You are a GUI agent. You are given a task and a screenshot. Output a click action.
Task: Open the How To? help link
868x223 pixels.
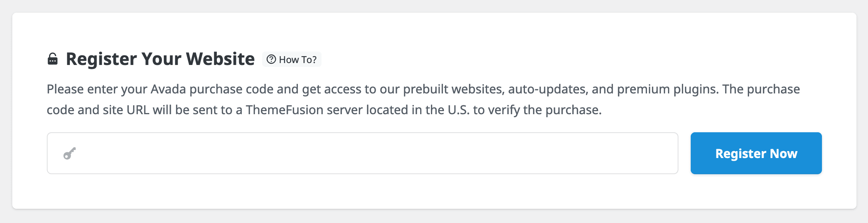point(292,59)
